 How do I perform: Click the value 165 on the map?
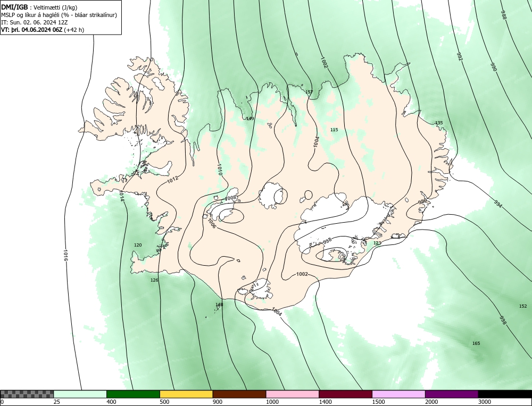click(476, 344)
